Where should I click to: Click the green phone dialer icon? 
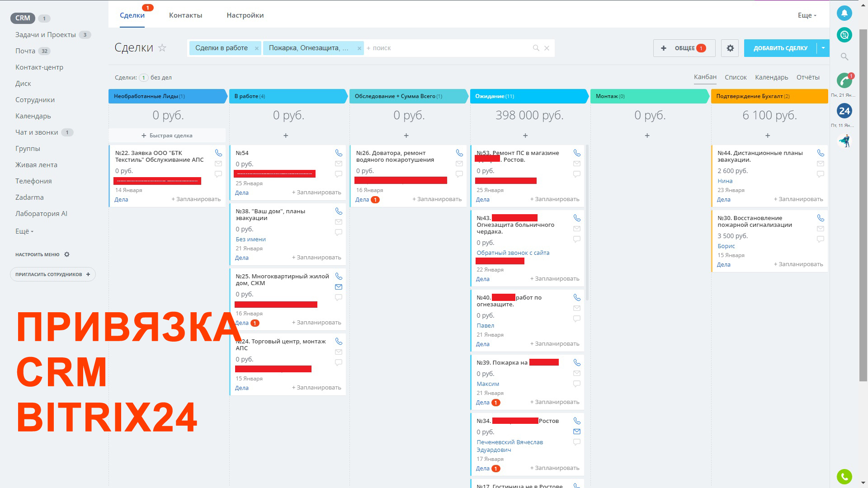844,476
